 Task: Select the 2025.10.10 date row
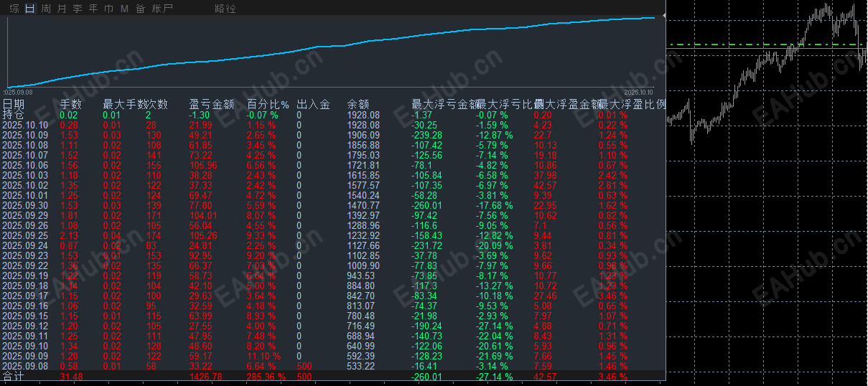pos(25,125)
